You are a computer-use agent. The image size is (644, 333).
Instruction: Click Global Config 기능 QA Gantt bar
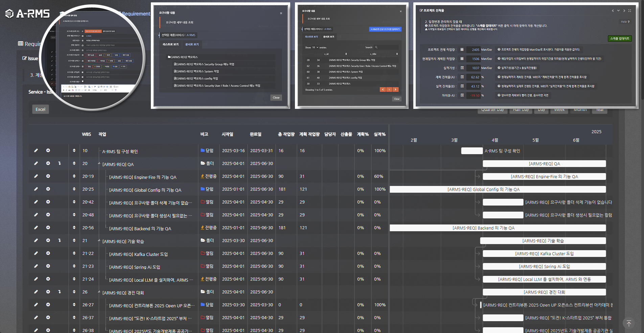(x=497, y=189)
